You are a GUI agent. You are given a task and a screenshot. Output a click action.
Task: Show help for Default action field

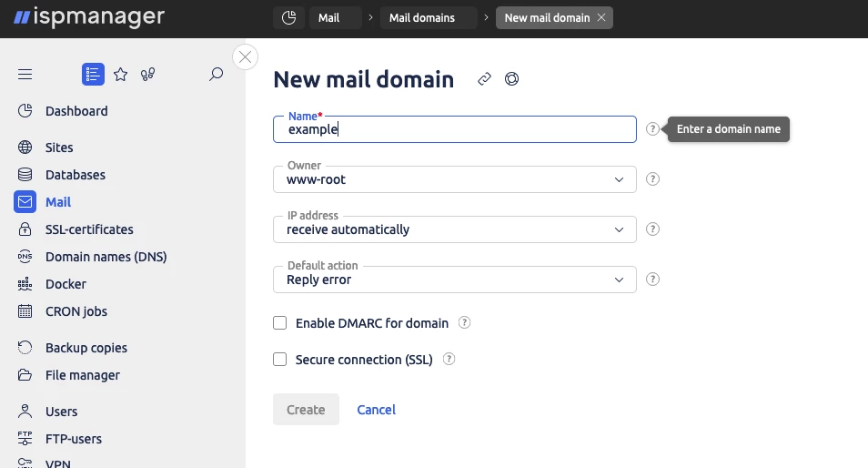pyautogui.click(x=652, y=280)
